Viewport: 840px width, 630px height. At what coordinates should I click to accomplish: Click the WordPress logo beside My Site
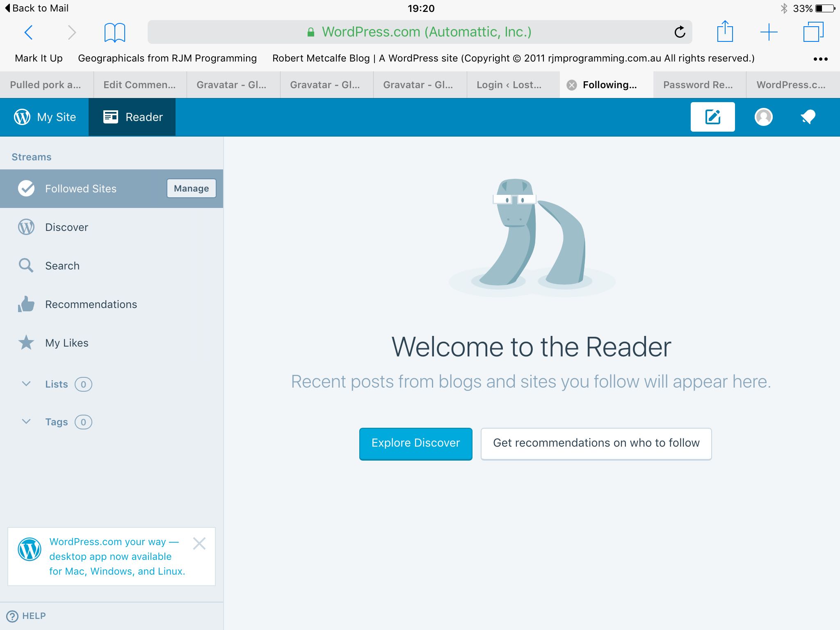22,117
